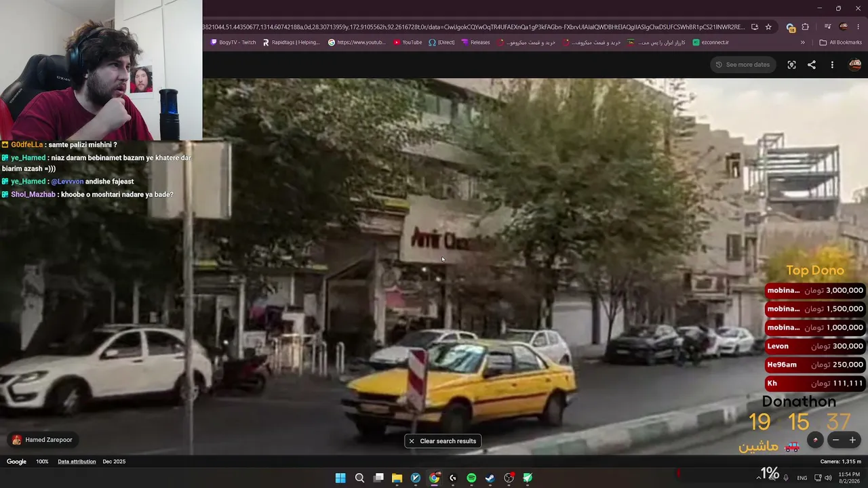
Task: Open Chrome media controls icon
Action: point(827,27)
